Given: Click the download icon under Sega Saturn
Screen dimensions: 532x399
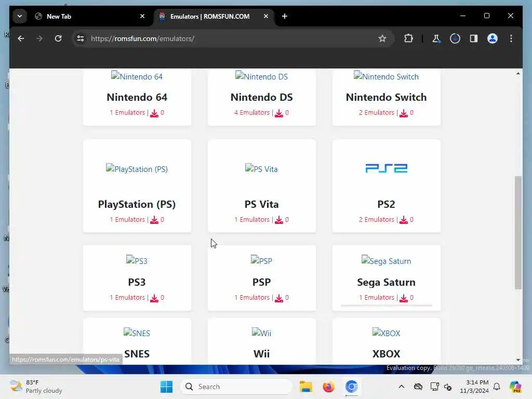Looking at the screenshot, I should (x=404, y=298).
